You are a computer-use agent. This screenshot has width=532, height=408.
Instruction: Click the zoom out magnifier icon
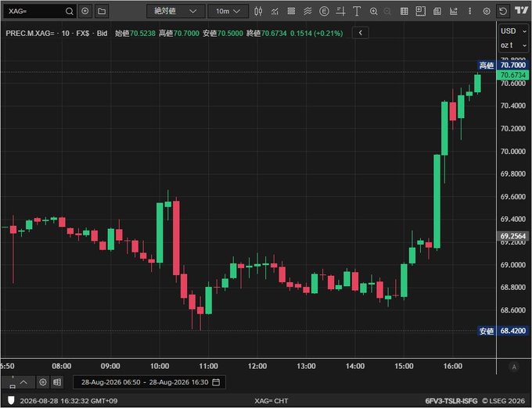[x=387, y=11]
